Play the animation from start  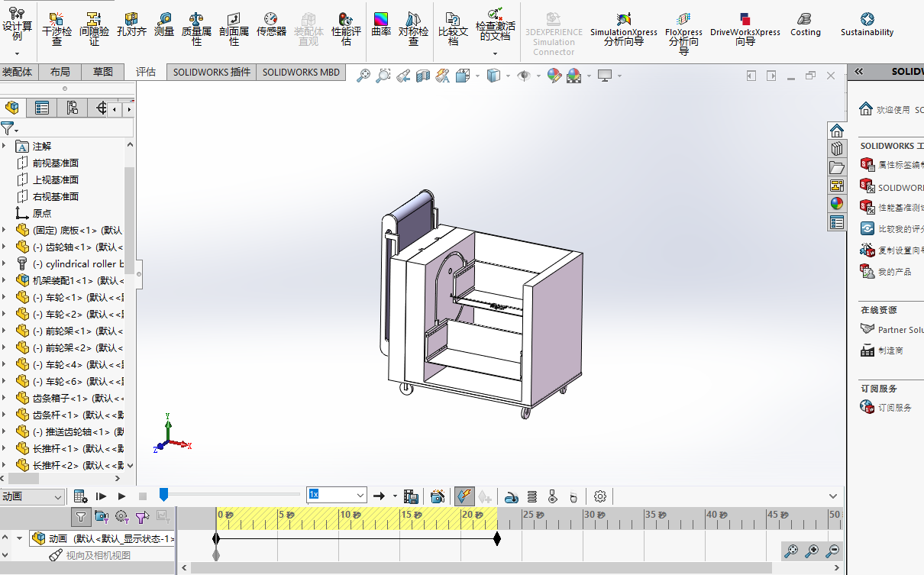pos(101,496)
